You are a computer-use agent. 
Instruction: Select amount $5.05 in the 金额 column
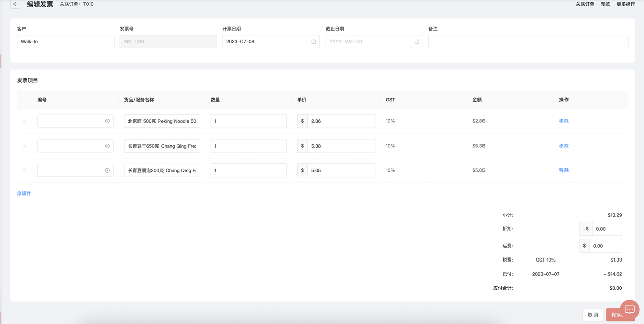pyautogui.click(x=478, y=171)
